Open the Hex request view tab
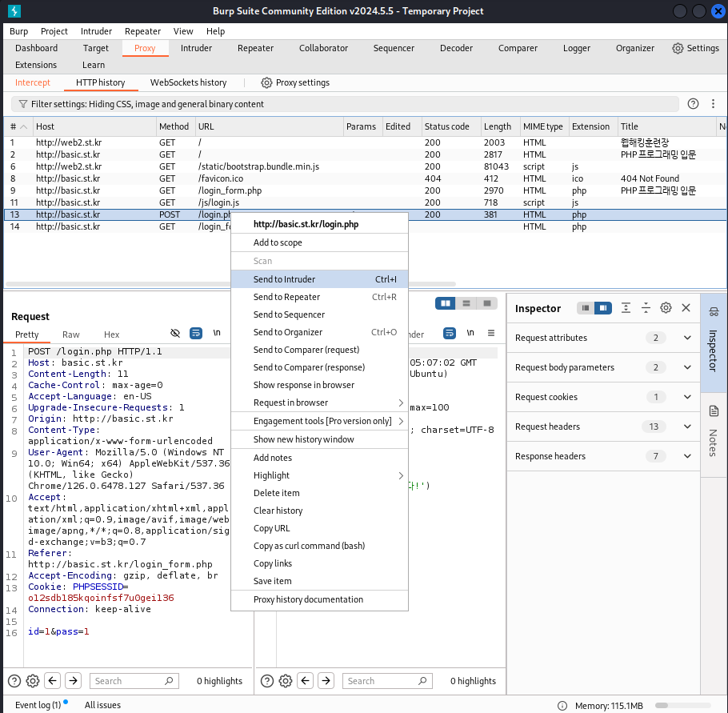Screen dimensions: 728x713 [111, 334]
